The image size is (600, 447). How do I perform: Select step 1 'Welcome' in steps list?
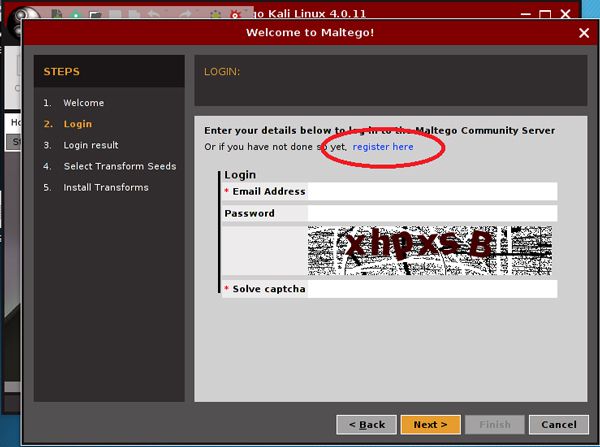click(83, 103)
